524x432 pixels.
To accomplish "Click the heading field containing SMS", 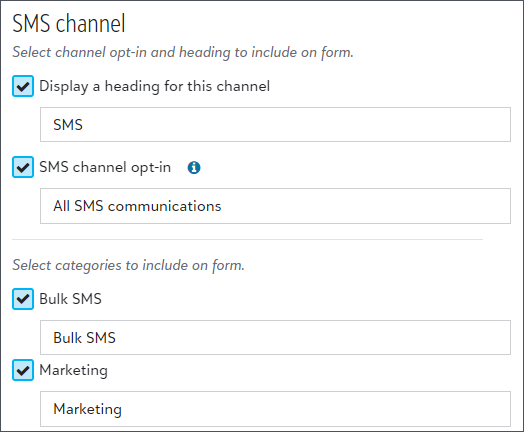I will [275, 125].
